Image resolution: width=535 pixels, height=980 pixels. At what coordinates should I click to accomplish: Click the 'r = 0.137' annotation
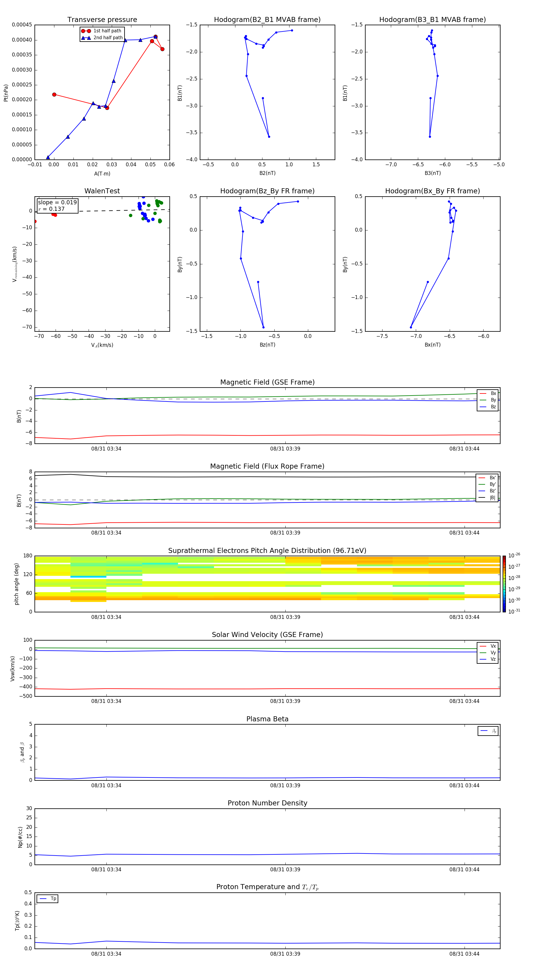pyautogui.click(x=51, y=209)
